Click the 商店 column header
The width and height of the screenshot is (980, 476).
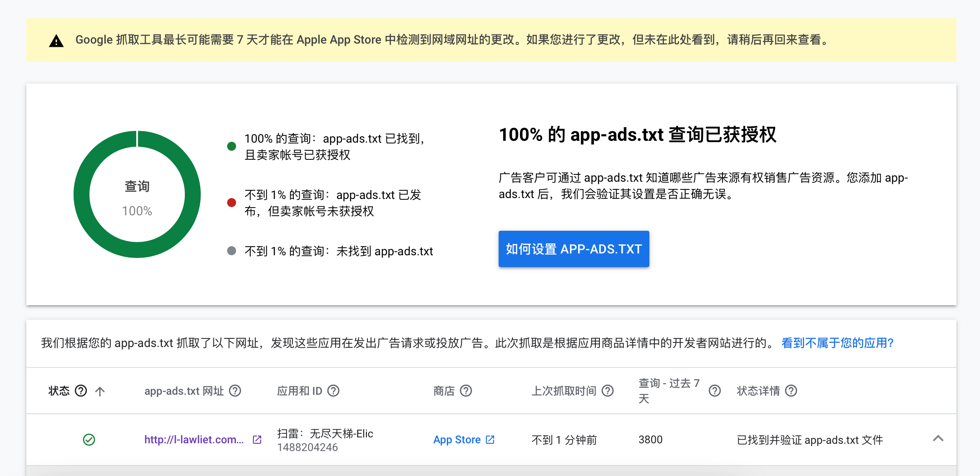click(444, 391)
